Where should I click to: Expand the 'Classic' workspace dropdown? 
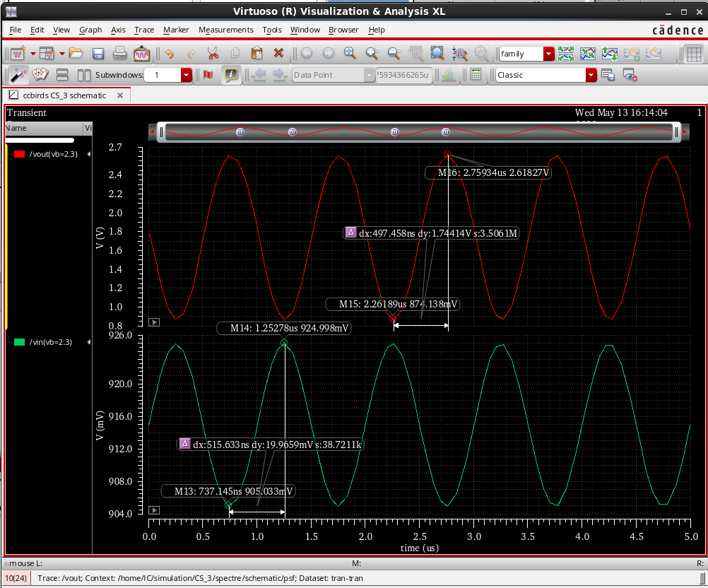tap(591, 75)
